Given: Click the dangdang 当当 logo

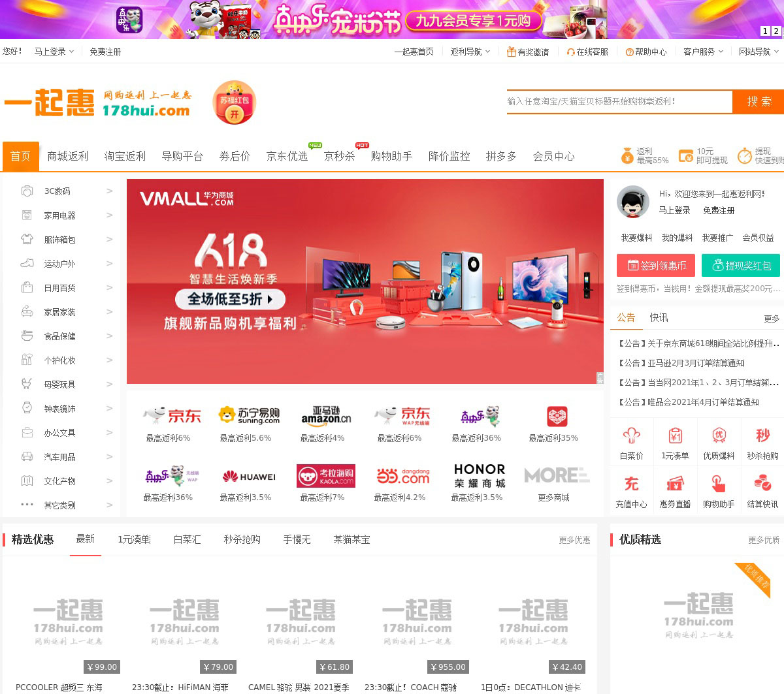Looking at the screenshot, I should pyautogui.click(x=403, y=477).
